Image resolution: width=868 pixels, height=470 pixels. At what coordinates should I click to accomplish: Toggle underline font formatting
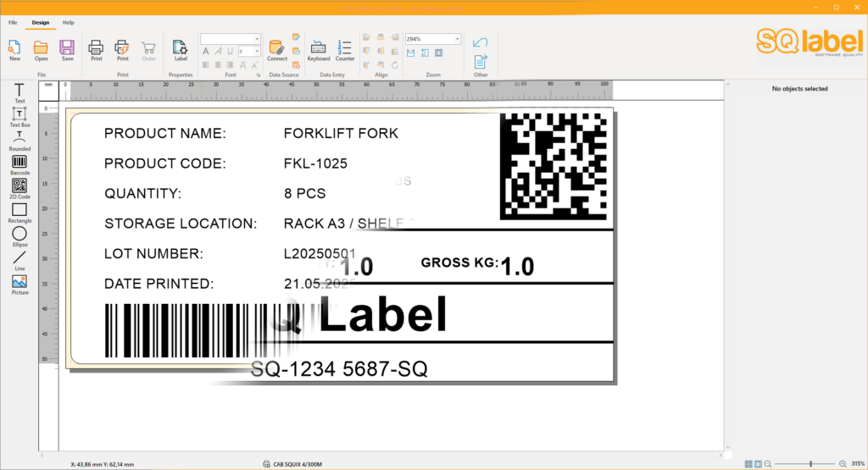point(230,52)
